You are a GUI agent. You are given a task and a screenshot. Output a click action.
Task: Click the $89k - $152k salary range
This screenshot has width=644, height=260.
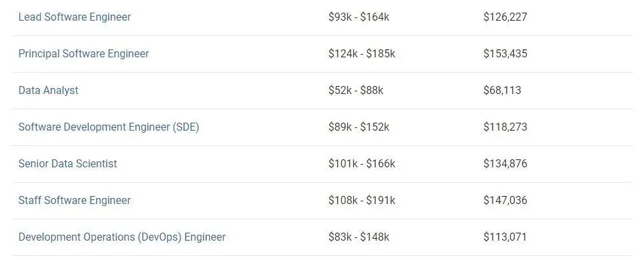359,127
